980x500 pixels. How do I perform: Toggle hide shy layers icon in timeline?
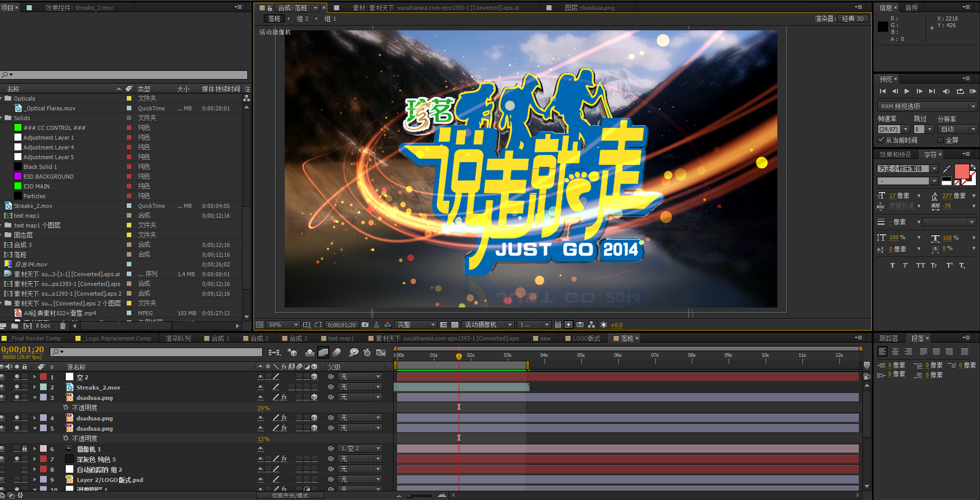[310, 353]
